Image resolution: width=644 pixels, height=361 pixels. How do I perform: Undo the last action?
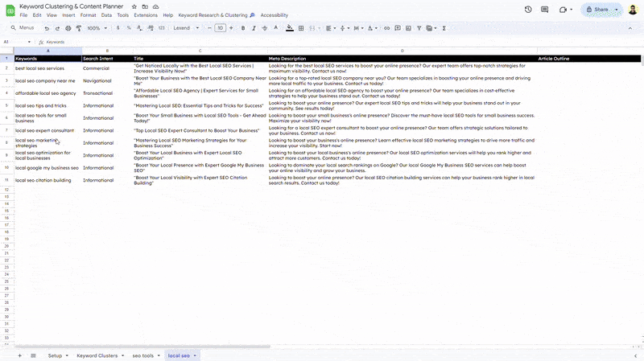pyautogui.click(x=47, y=28)
